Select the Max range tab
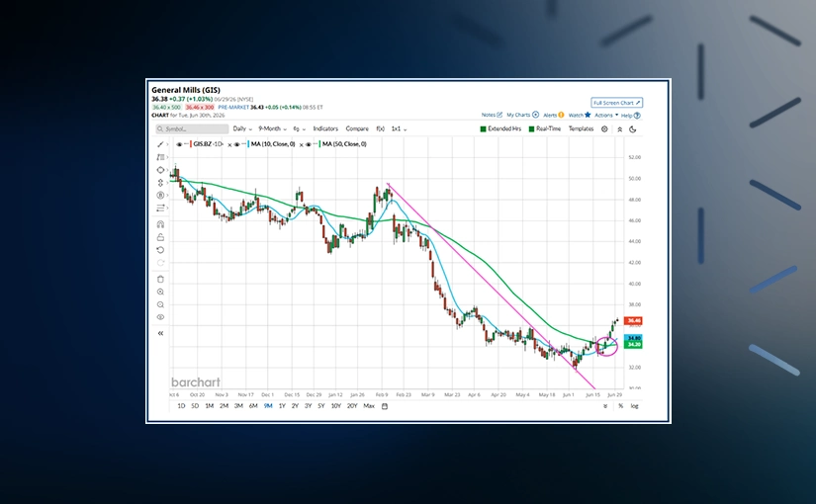The image size is (816, 504). point(369,406)
